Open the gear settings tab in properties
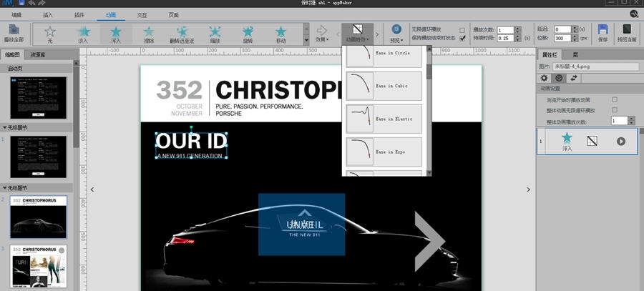 545,77
